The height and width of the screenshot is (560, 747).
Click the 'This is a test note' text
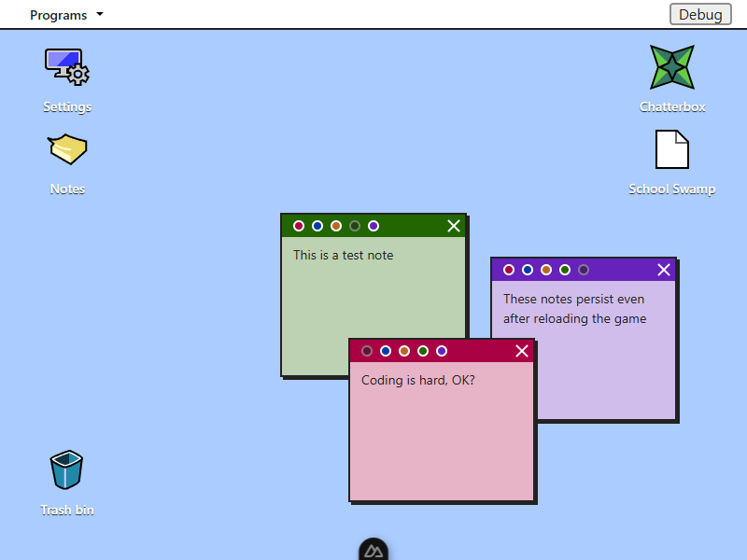coord(343,255)
